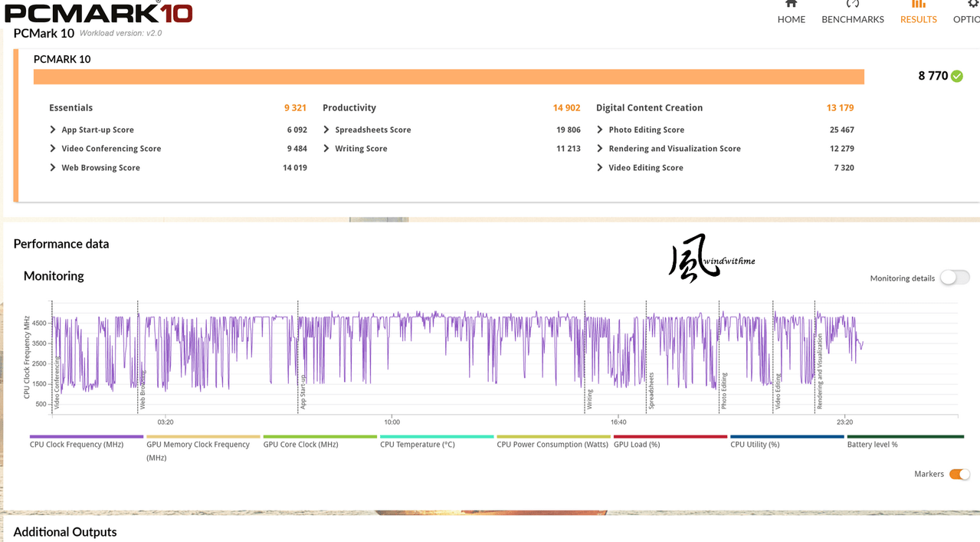The image size is (980, 542).
Task: Click the orange PCMark 10 score bar
Action: (449, 77)
